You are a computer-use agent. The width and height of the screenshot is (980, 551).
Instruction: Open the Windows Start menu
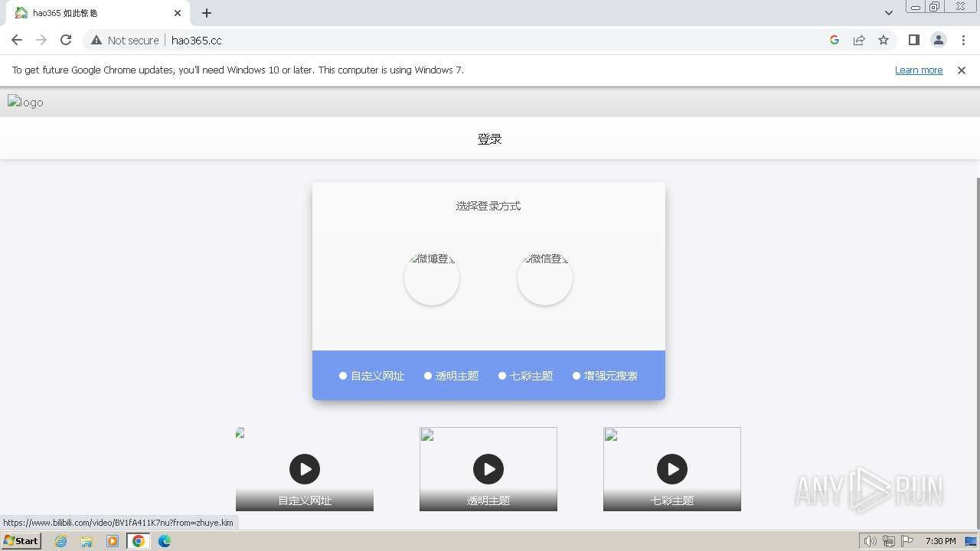click(21, 541)
